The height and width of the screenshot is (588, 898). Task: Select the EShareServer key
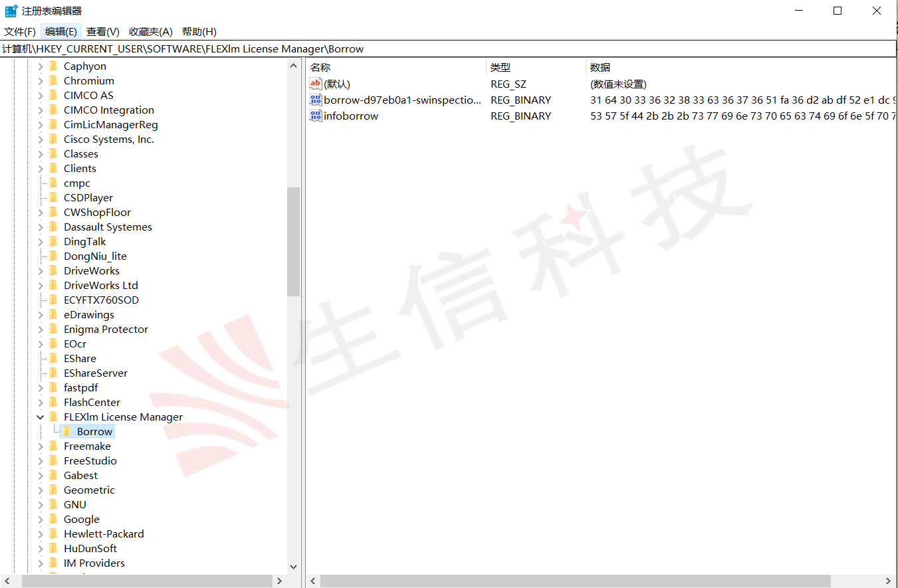pyautogui.click(x=96, y=373)
